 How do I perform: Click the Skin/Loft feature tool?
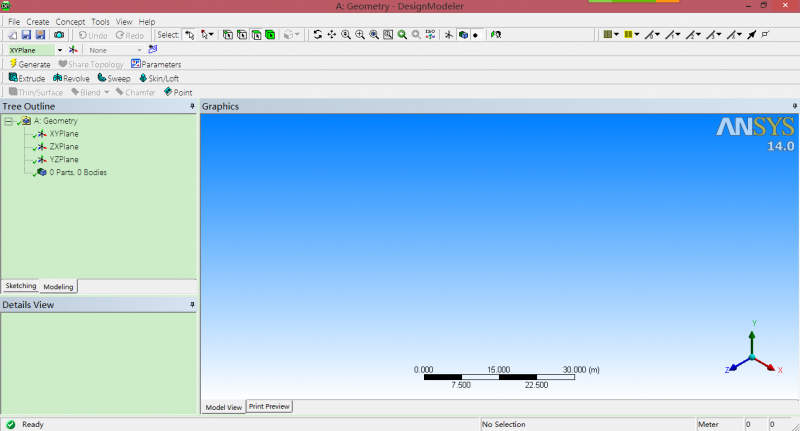click(159, 78)
